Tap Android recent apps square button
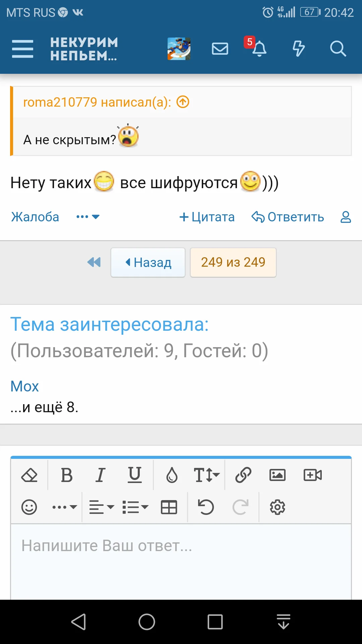 215,622
